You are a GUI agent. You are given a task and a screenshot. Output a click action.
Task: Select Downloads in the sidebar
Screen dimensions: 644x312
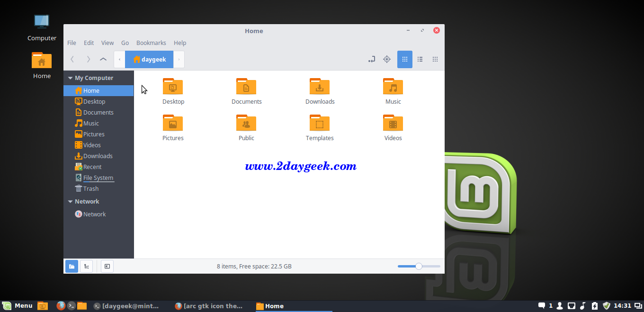(x=98, y=156)
